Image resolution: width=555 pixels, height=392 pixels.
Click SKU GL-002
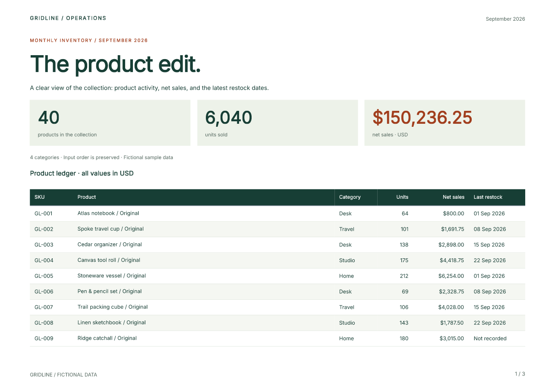(x=44, y=229)
